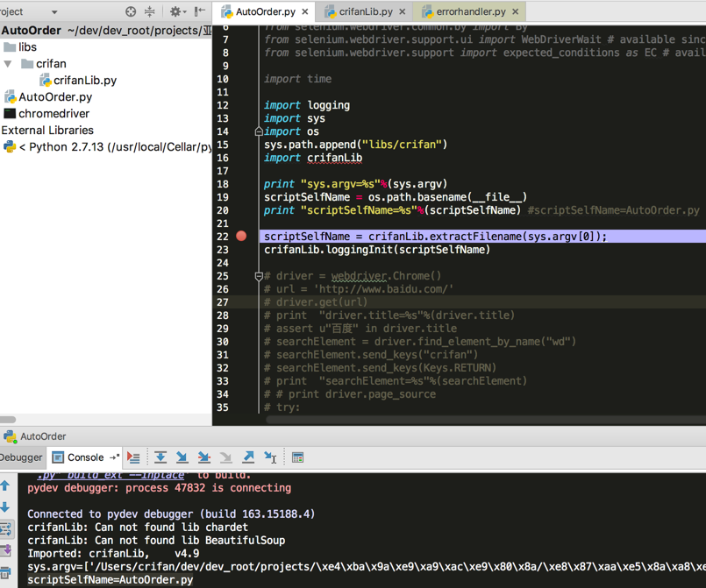The image size is (706, 588).
Task: Switch to Debugger tab
Action: click(x=21, y=457)
